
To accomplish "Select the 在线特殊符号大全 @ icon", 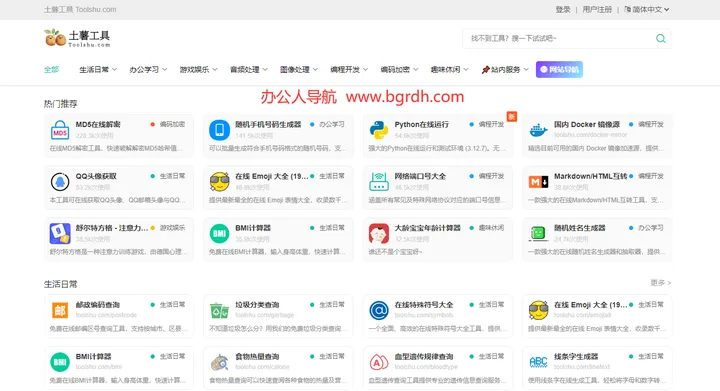I will (379, 311).
